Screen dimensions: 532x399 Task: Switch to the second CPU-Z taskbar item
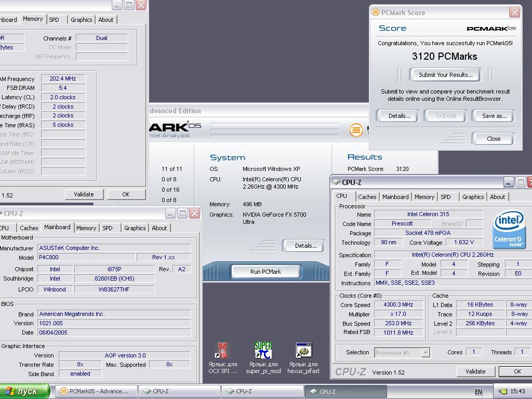pos(262,391)
